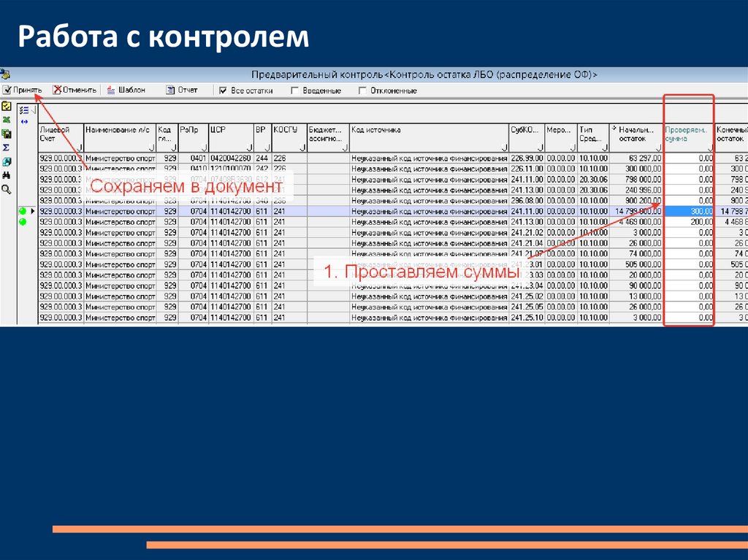748x560 pixels.
Task: Click the Sigma sum icon in sidebar
Action: pos(7,147)
